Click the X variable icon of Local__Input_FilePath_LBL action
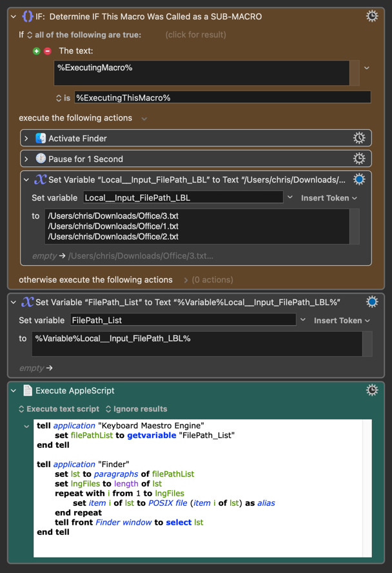Viewport: 392px width, 573px height. 40,179
